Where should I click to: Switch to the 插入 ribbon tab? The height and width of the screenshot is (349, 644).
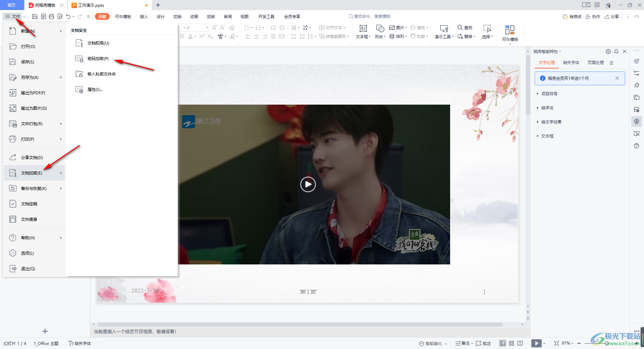(144, 16)
